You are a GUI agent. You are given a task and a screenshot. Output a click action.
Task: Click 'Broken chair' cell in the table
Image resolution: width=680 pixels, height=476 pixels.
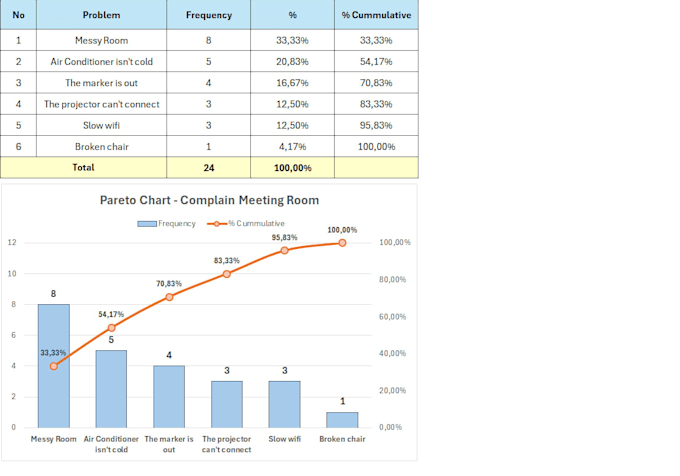point(101,147)
